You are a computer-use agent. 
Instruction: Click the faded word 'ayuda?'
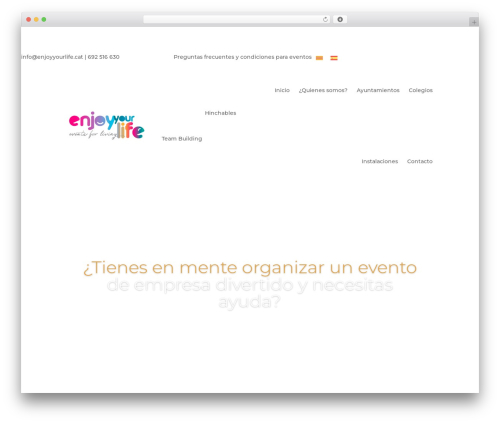coord(249,303)
